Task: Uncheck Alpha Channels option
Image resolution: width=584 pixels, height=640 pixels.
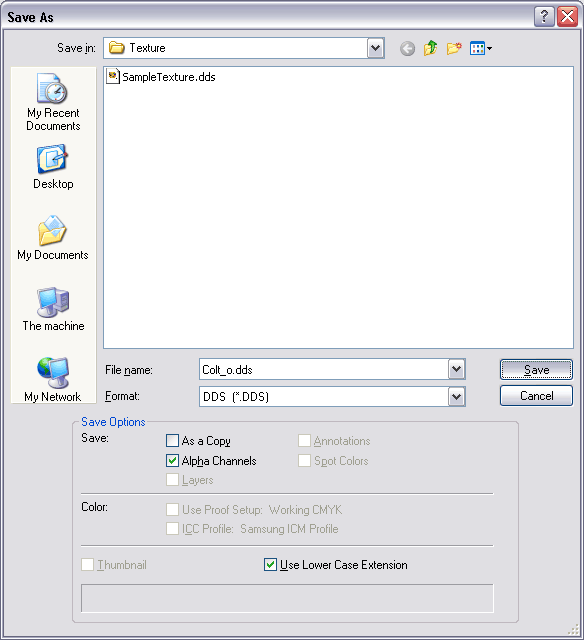Action: point(172,461)
